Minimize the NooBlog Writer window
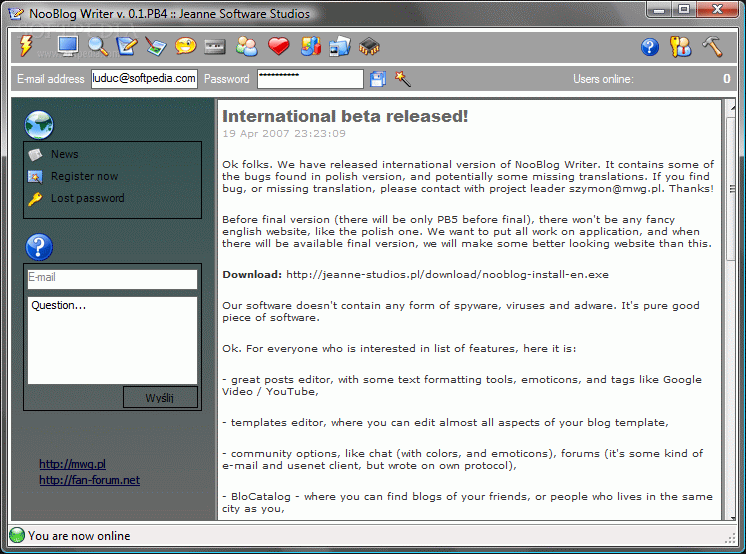 pyautogui.click(x=659, y=10)
